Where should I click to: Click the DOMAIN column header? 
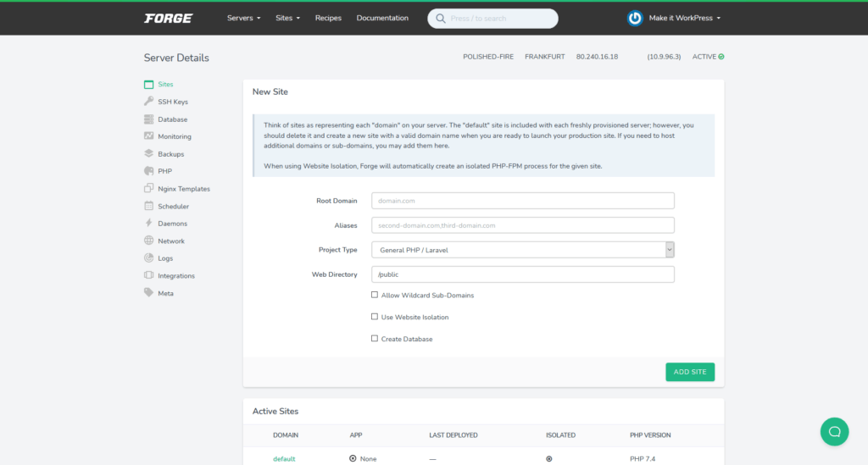[x=285, y=435]
